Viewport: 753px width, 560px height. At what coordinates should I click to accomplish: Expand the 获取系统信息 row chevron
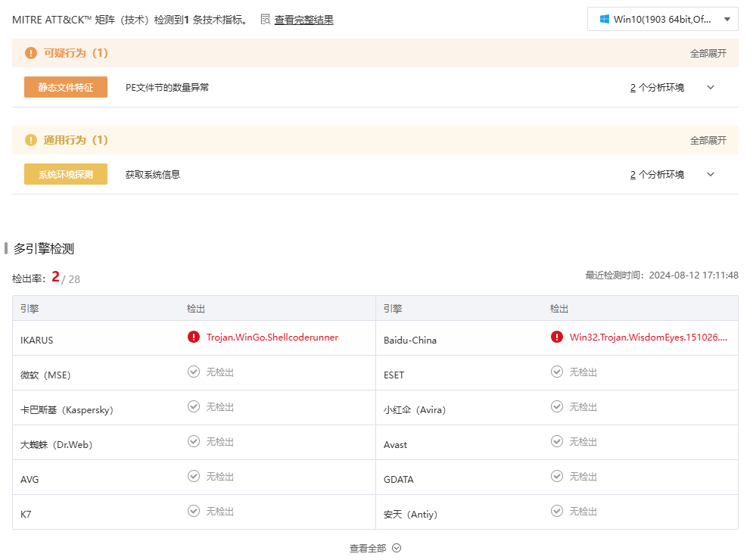711,175
